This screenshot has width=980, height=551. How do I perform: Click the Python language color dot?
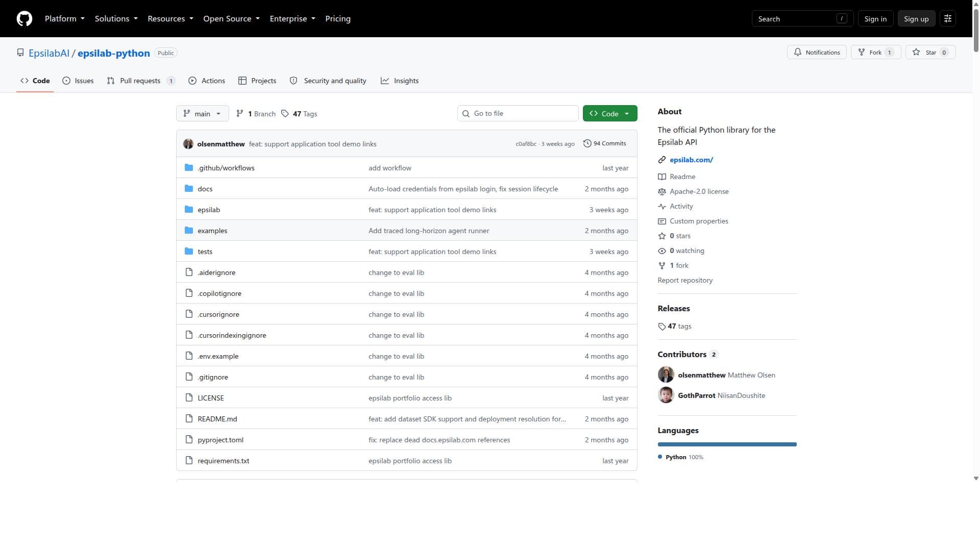click(660, 457)
